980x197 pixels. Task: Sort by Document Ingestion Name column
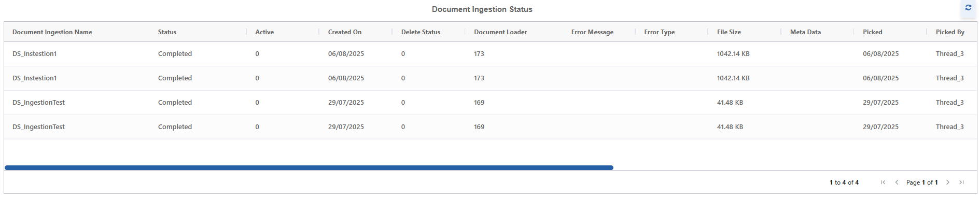tap(52, 32)
